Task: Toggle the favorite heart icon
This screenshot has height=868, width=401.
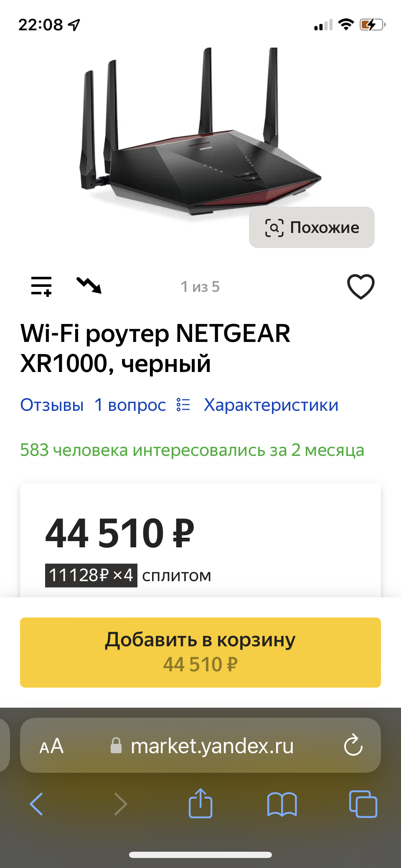Action: point(360,287)
